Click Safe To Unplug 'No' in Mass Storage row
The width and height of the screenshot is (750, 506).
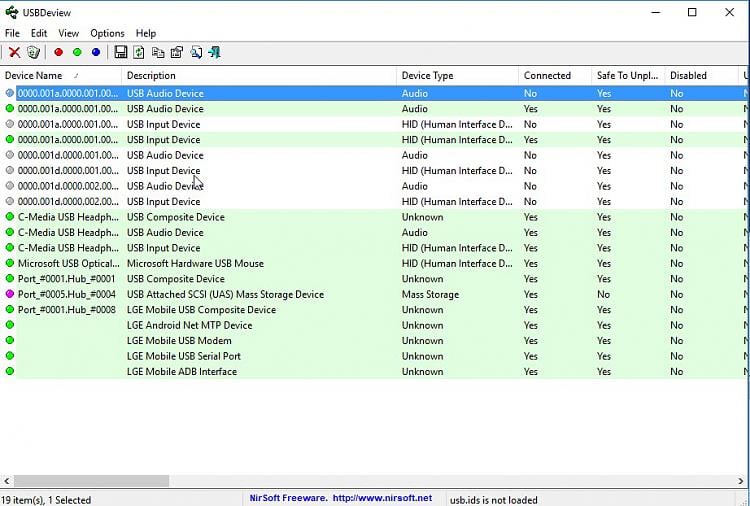click(603, 294)
